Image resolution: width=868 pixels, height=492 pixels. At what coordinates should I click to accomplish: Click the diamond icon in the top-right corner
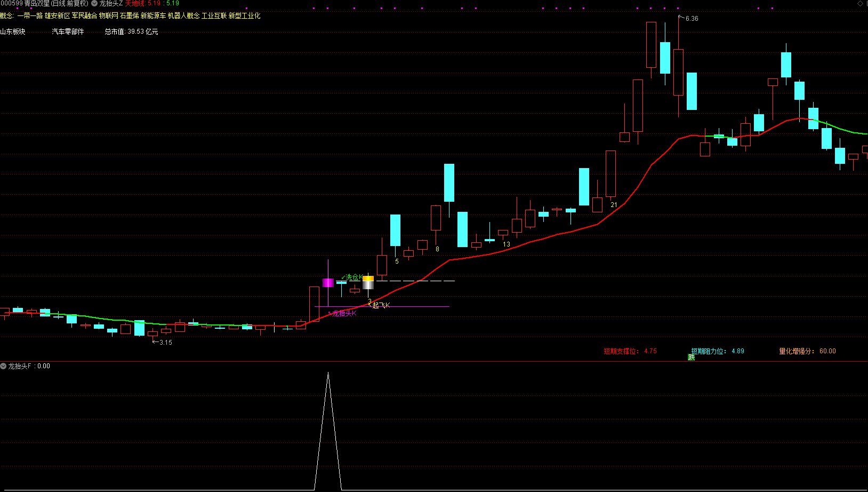point(860,3)
